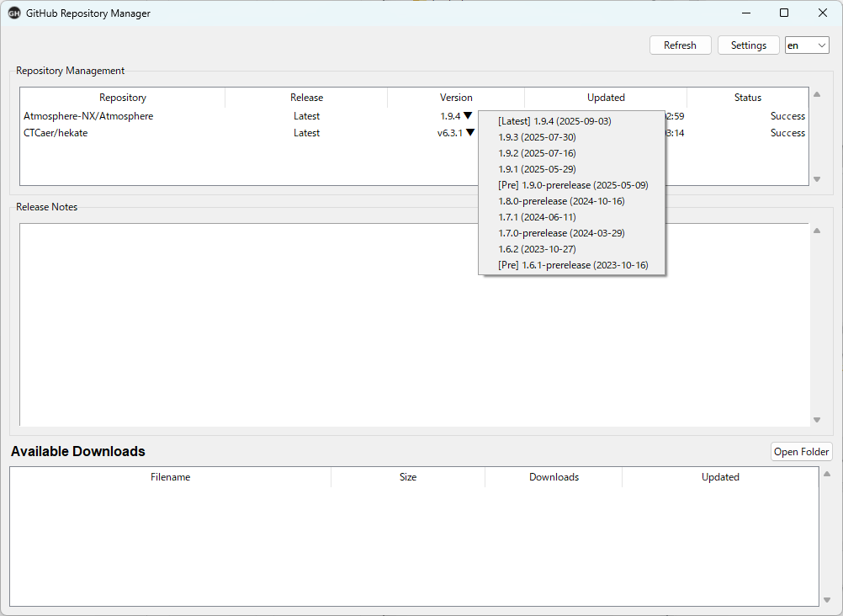The height and width of the screenshot is (616, 843).
Task: Click inside the Release Notes text area
Action: click(415, 324)
